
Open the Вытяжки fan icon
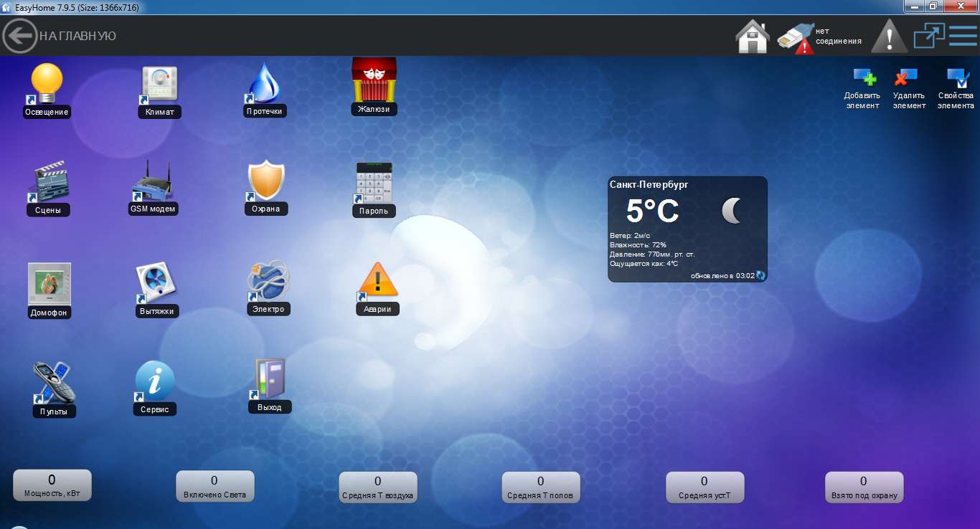[156, 284]
